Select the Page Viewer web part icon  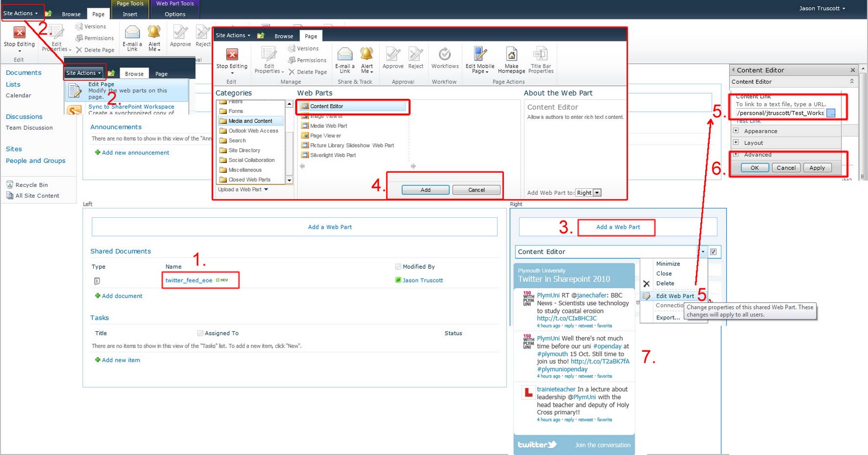305,136
